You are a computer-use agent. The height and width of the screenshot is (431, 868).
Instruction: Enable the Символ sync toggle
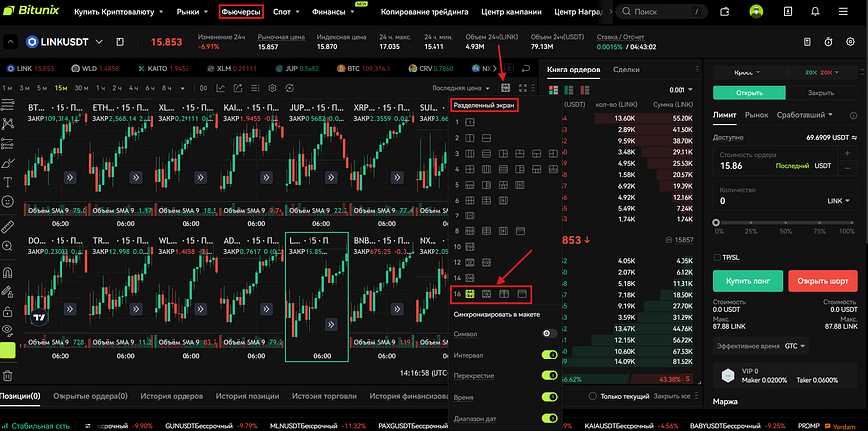548,333
